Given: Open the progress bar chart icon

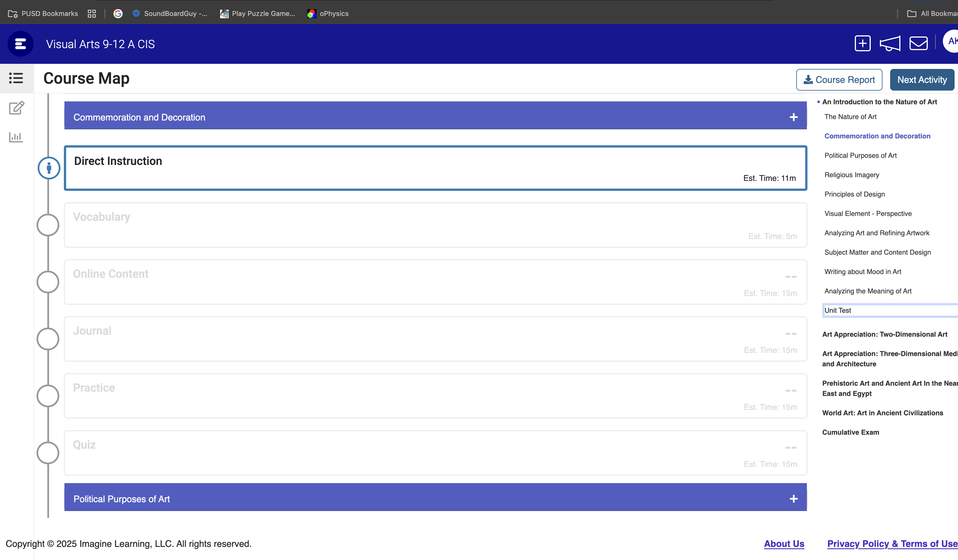Looking at the screenshot, I should click(x=16, y=137).
